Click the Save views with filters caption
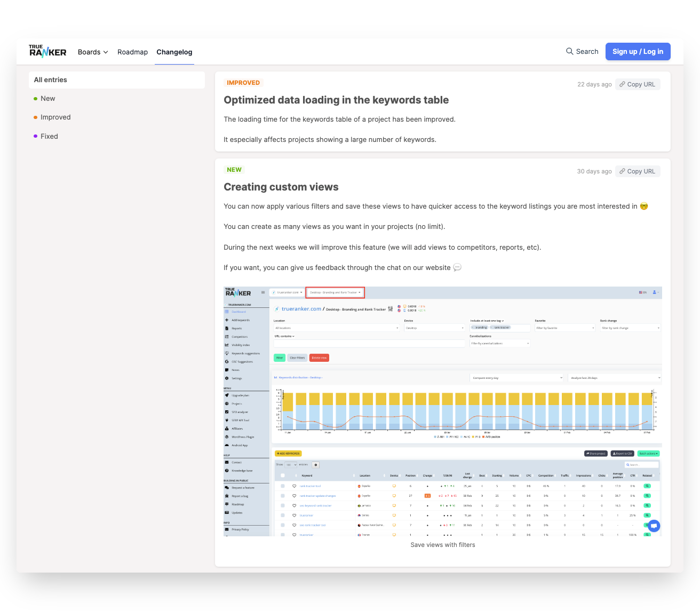This screenshot has height=611, width=700. 443,545
